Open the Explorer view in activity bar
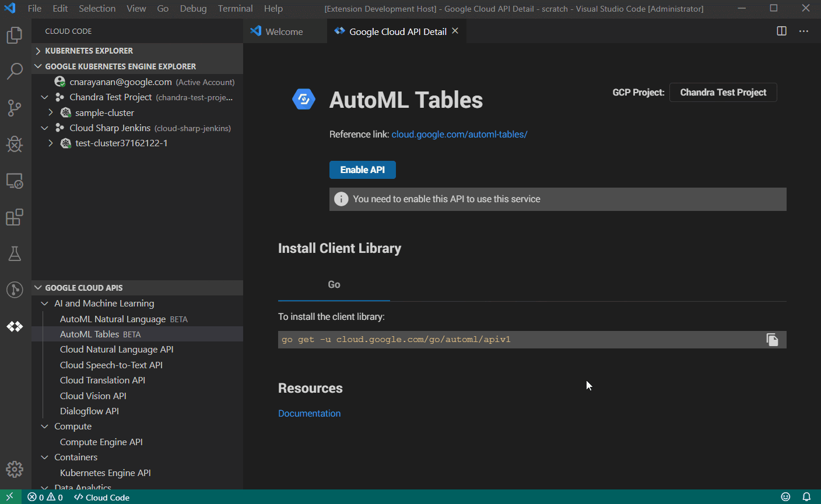Screen dimensions: 821x504 pos(15,35)
